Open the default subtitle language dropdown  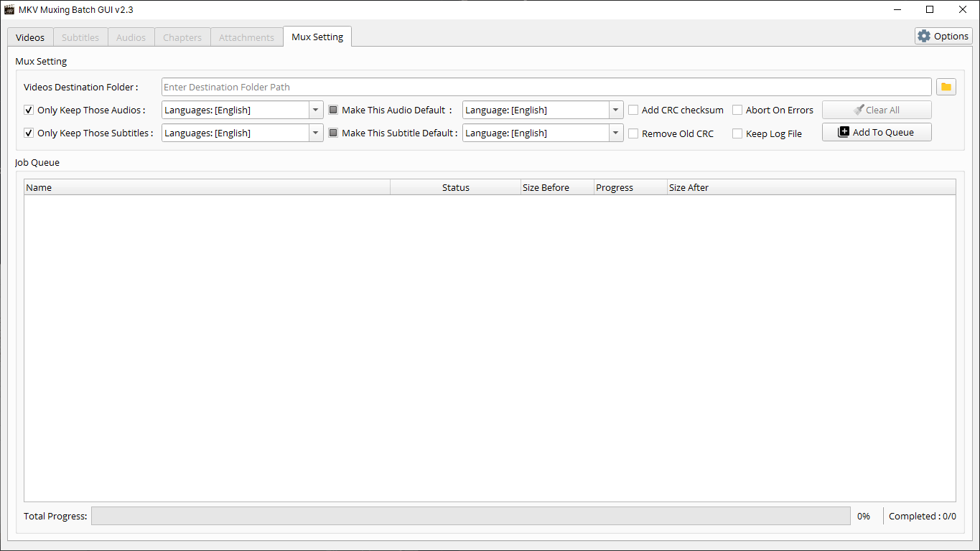click(615, 133)
